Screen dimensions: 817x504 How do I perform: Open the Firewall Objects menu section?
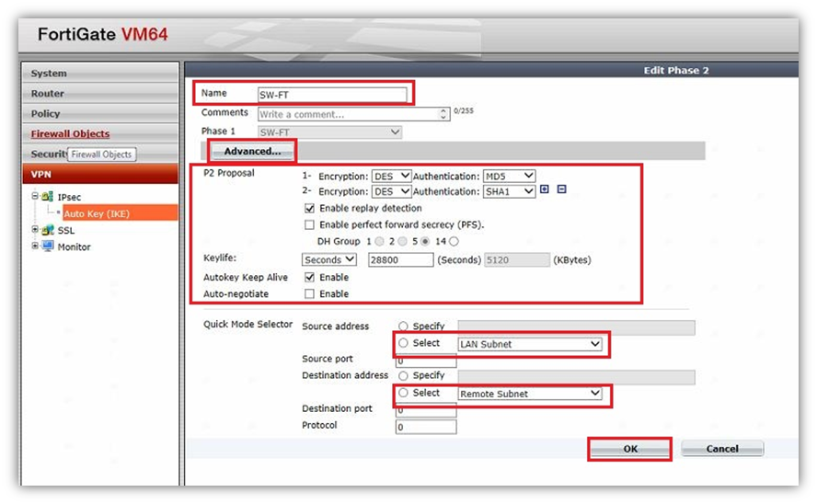coord(100,133)
